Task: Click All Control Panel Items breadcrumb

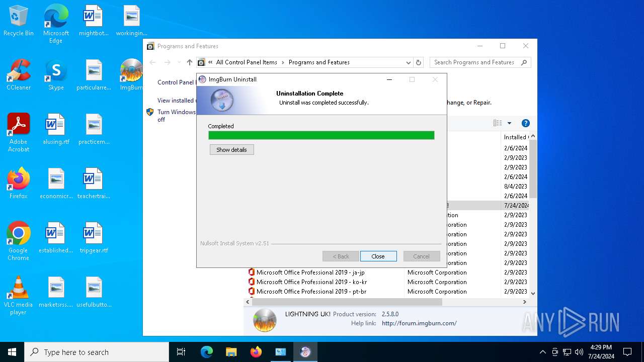Action: coord(247,62)
